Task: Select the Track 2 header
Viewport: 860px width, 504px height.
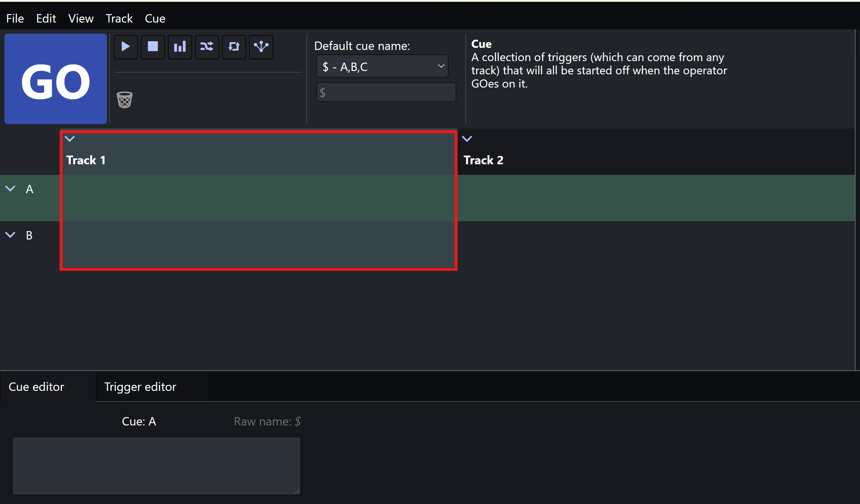Action: [656, 152]
